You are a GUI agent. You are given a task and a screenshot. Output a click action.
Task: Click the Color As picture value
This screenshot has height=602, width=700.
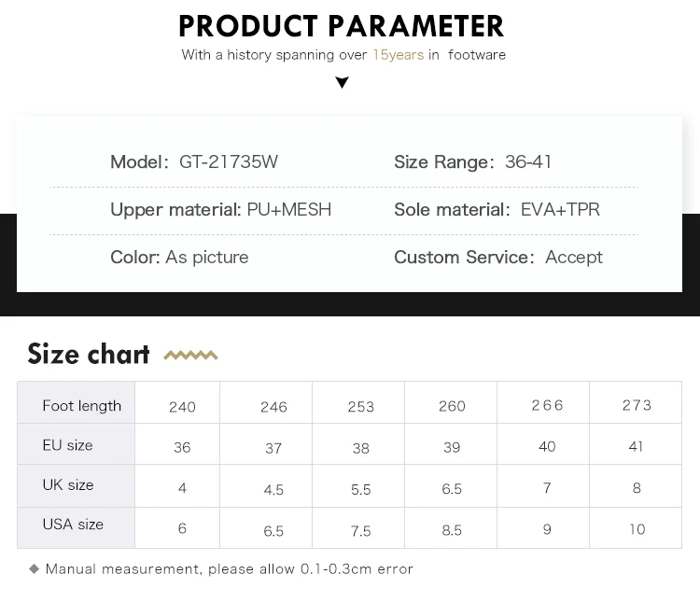point(207,258)
